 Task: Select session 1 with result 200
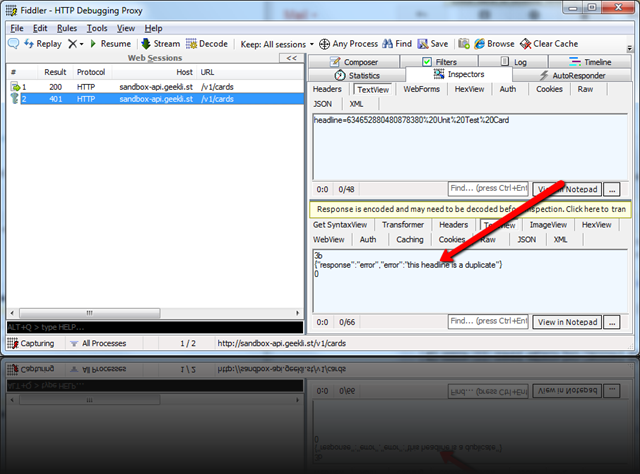click(155, 87)
